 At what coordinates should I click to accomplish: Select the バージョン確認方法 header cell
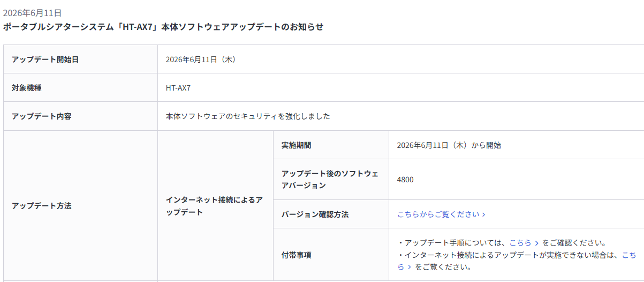pos(331,214)
